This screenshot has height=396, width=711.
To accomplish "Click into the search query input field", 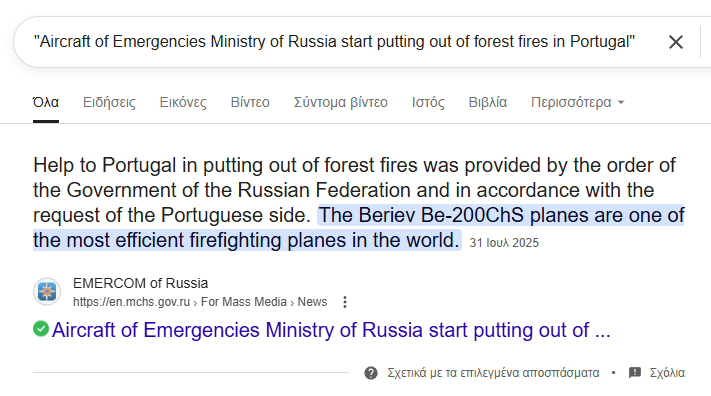I will [334, 42].
